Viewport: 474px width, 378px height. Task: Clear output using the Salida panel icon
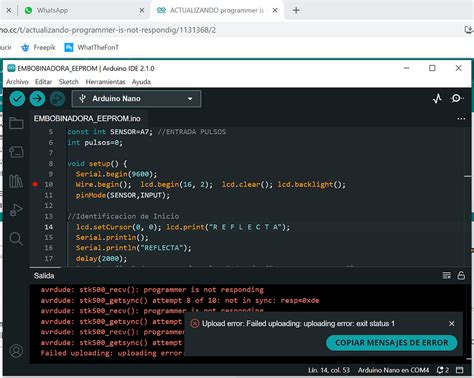(x=447, y=275)
